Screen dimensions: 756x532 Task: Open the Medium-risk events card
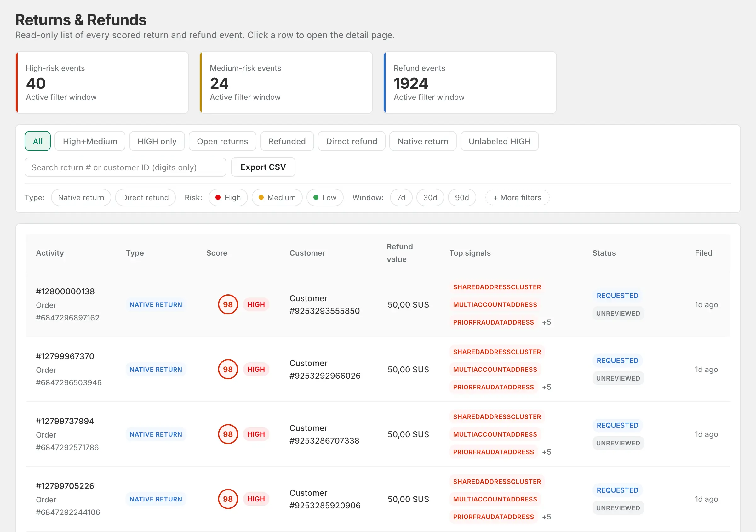[x=286, y=82]
